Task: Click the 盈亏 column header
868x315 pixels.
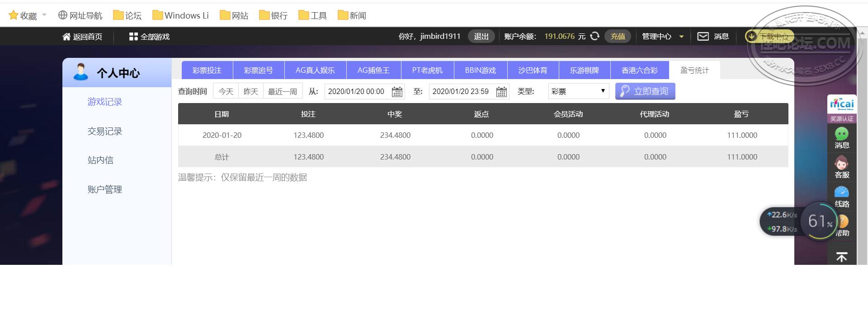Action: (x=741, y=114)
